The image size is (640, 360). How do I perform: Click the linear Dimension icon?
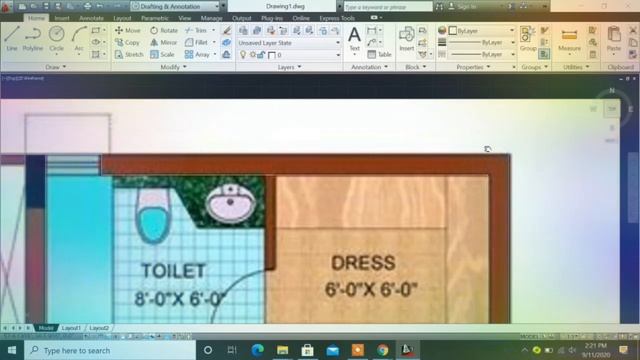coord(371,30)
